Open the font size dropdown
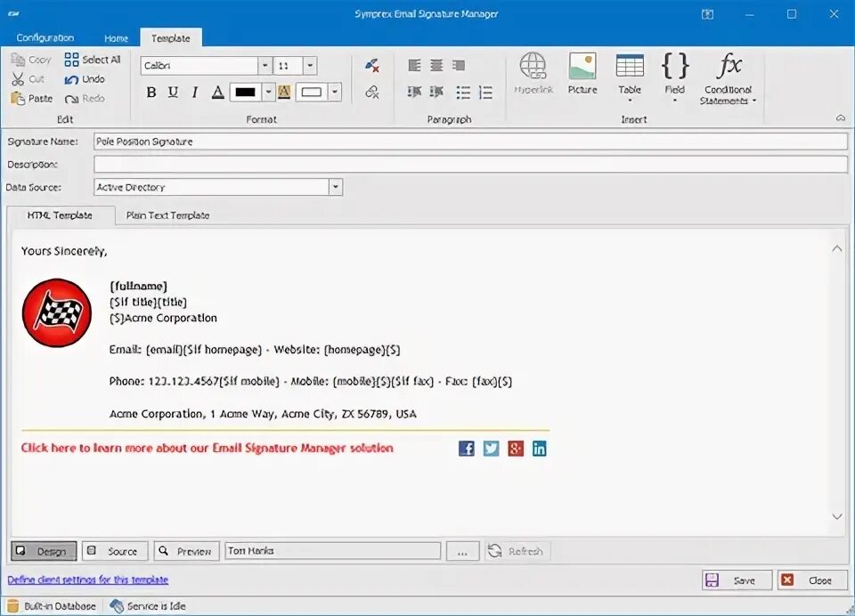This screenshot has width=855, height=616. click(x=309, y=65)
